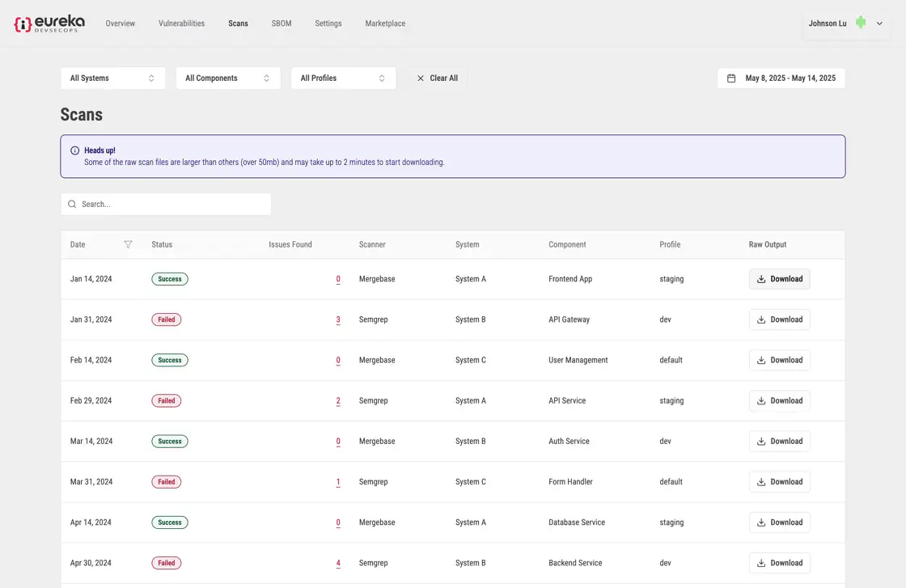Click the info icon in Heads up banner

[x=75, y=150]
